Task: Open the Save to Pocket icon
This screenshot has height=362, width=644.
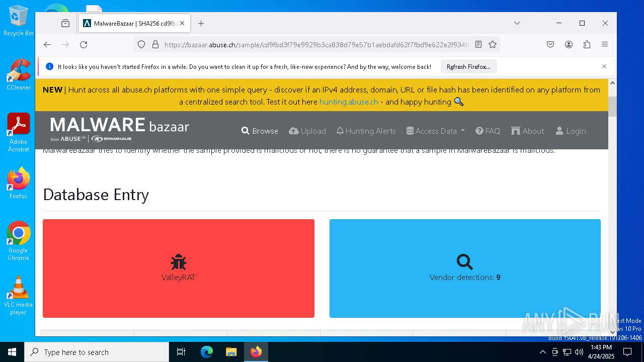Action: (x=550, y=44)
